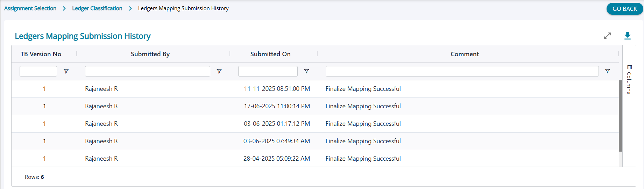
Task: Open the Comment filter menu
Action: pos(608,71)
